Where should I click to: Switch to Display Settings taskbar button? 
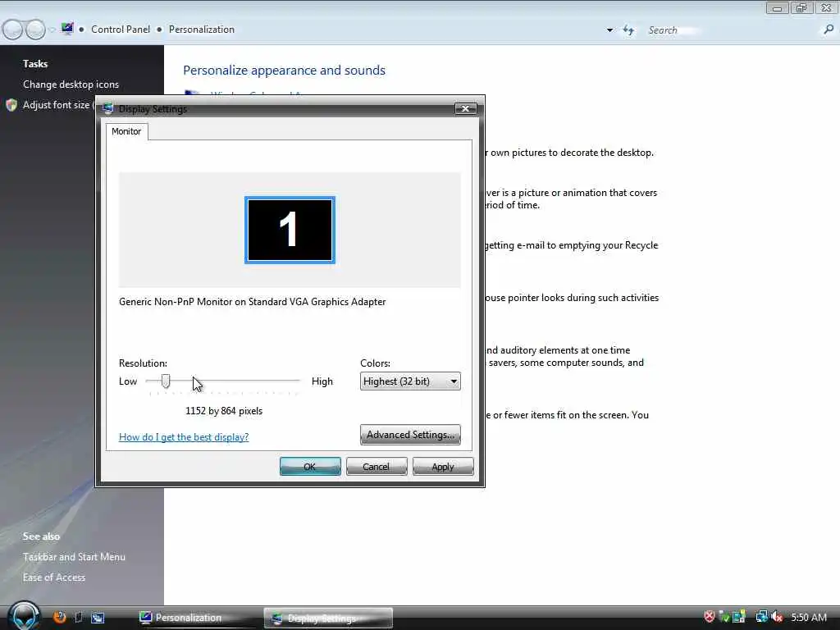click(x=328, y=619)
